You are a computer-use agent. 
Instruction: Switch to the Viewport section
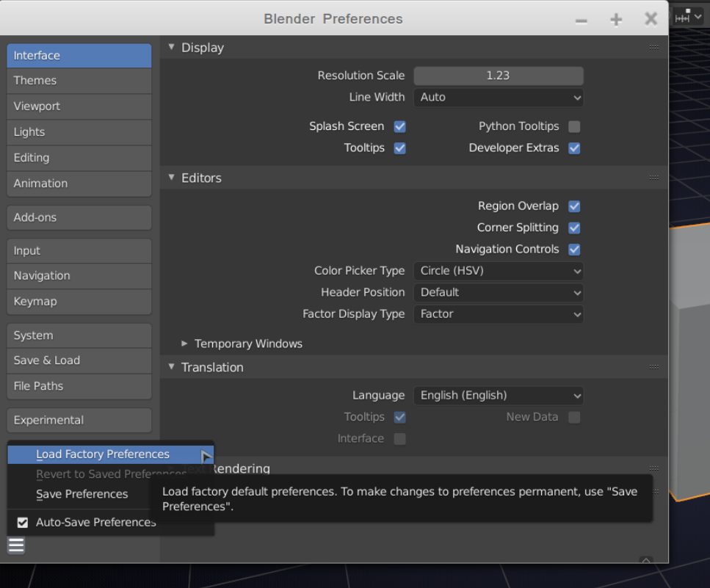click(79, 106)
